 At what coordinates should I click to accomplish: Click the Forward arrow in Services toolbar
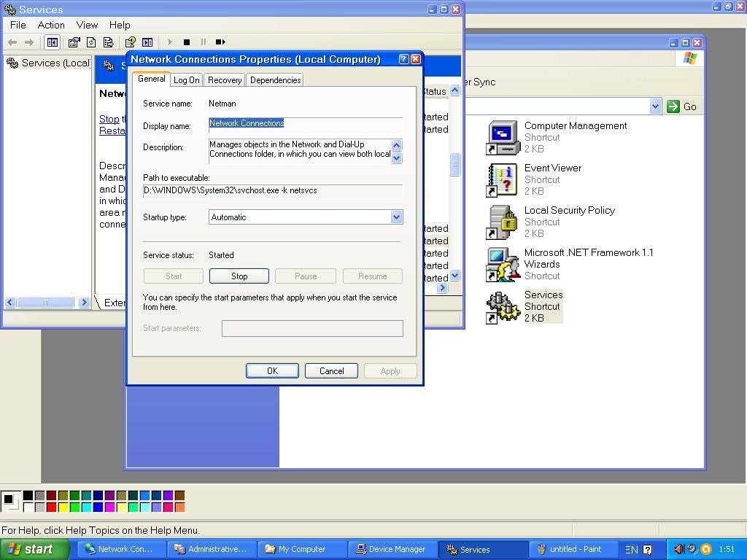tap(29, 42)
